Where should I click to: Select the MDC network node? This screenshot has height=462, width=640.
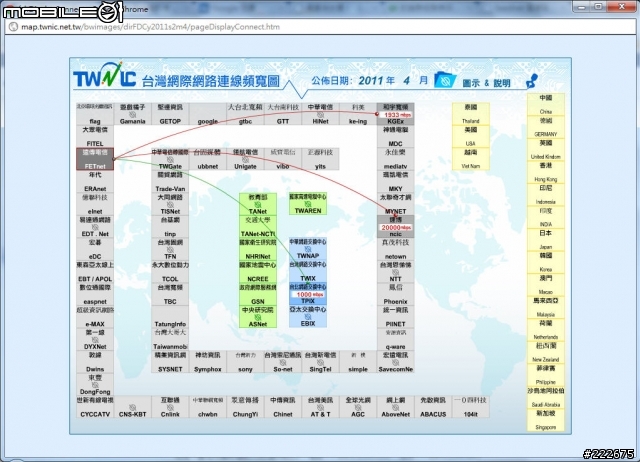[395, 136]
